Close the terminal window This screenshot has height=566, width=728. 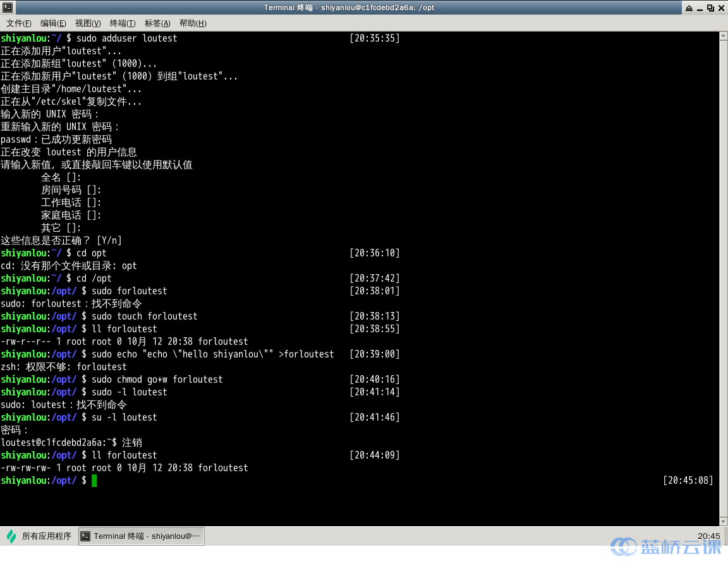pyautogui.click(x=722, y=8)
